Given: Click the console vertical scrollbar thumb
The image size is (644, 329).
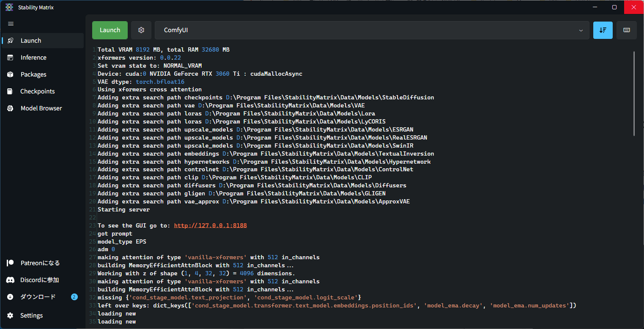Looking at the screenshot, I should (634, 93).
